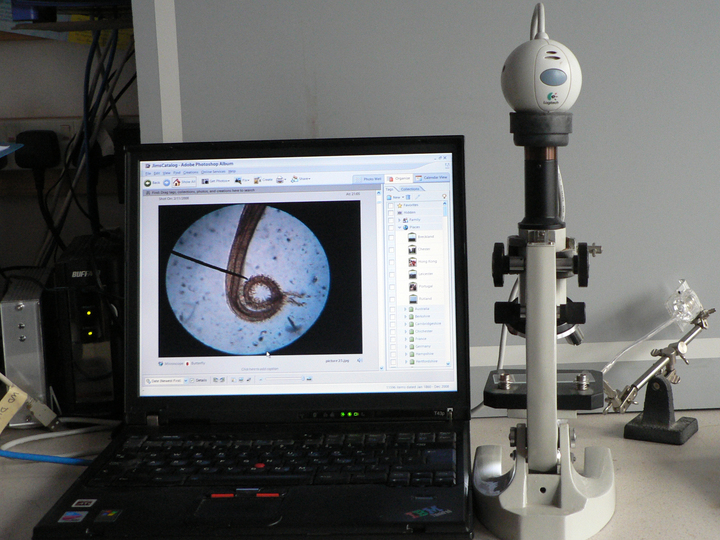Tick the France tag checkbox
Viewport: 720px width, 540px height.
(393, 340)
